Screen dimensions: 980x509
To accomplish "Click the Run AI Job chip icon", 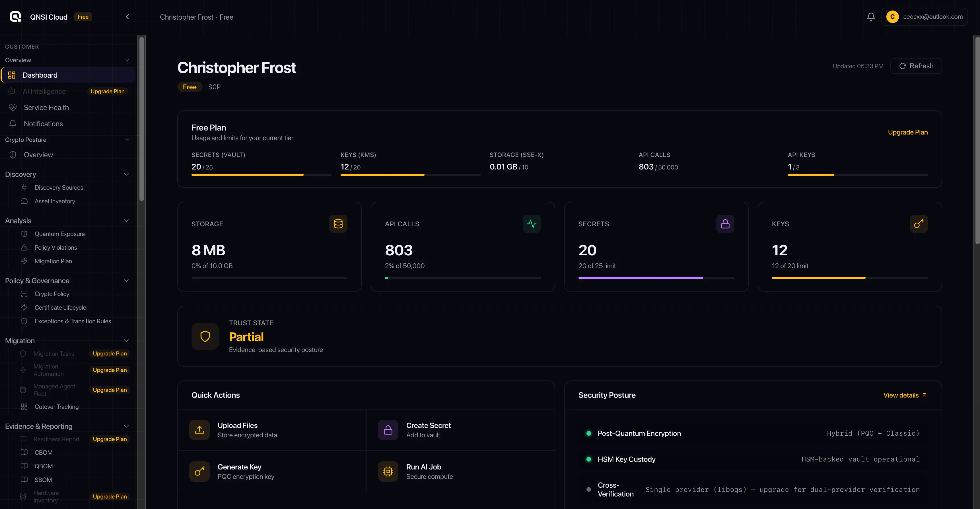I will click(x=388, y=471).
